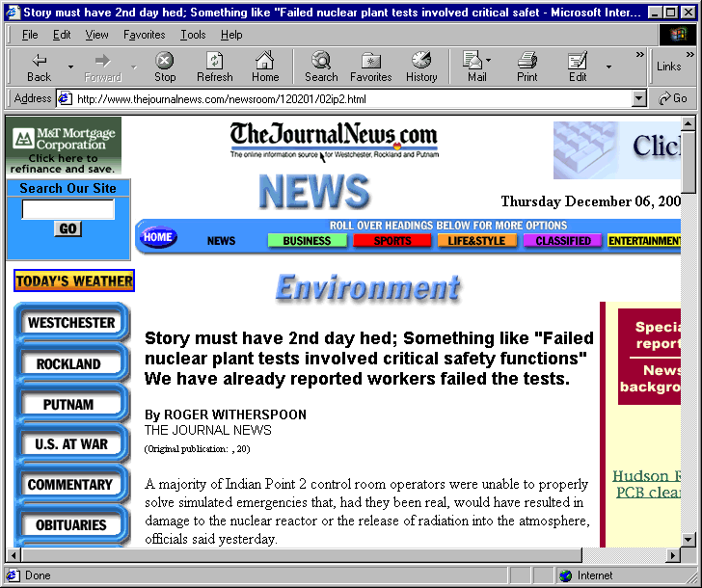The image size is (702, 588).
Task: Click the Search Our Site text field
Action: pyautogui.click(x=68, y=209)
